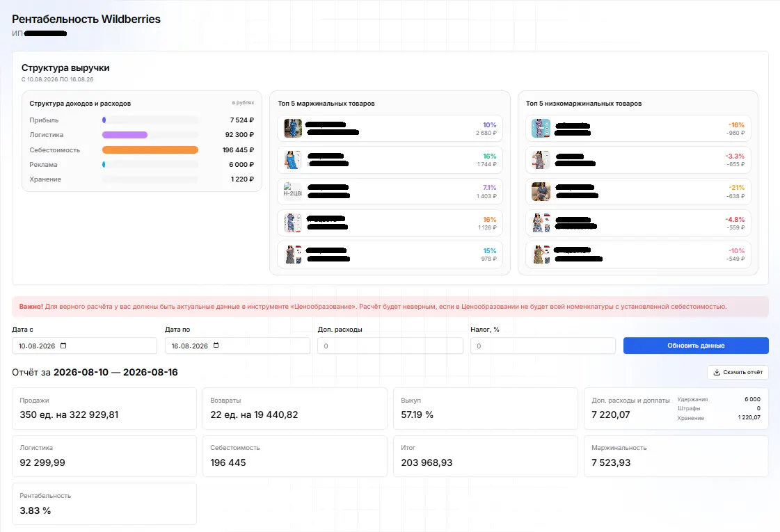Open calendar picker in Дата с field
Viewport: 780px width, 532px height.
[63, 346]
